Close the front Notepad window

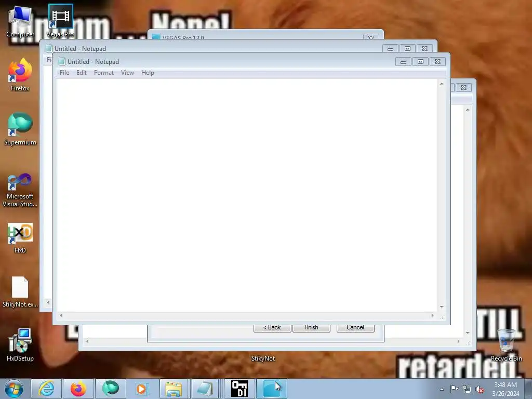click(x=437, y=62)
